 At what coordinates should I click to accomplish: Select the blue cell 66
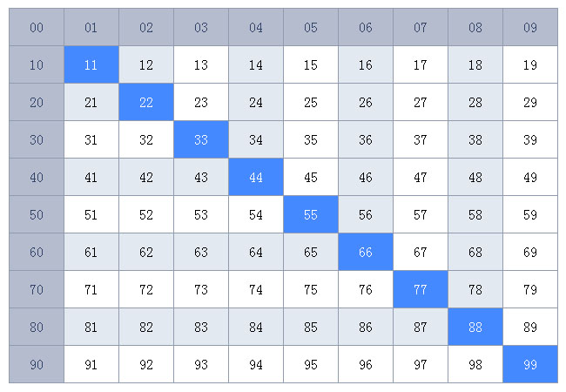point(366,253)
